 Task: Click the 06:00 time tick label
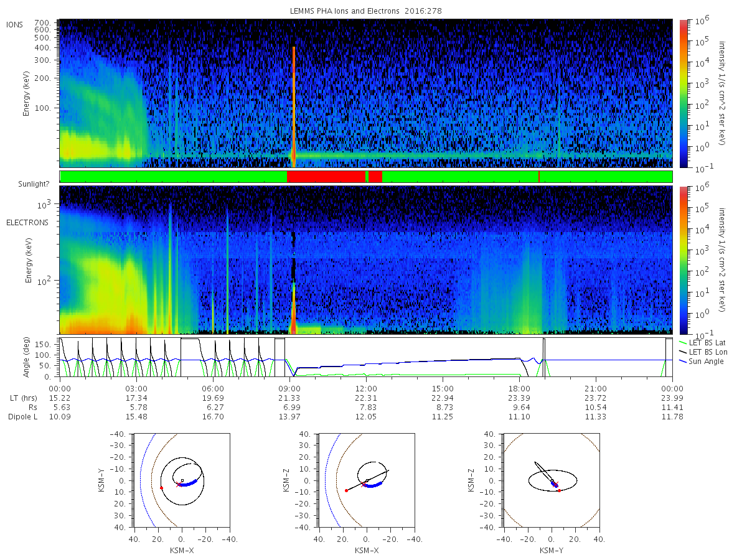[x=213, y=389]
